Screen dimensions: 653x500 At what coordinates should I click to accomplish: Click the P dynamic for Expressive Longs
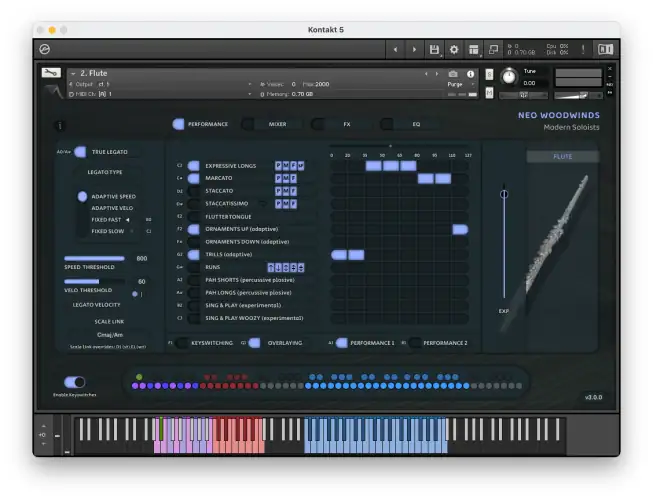pos(278,166)
